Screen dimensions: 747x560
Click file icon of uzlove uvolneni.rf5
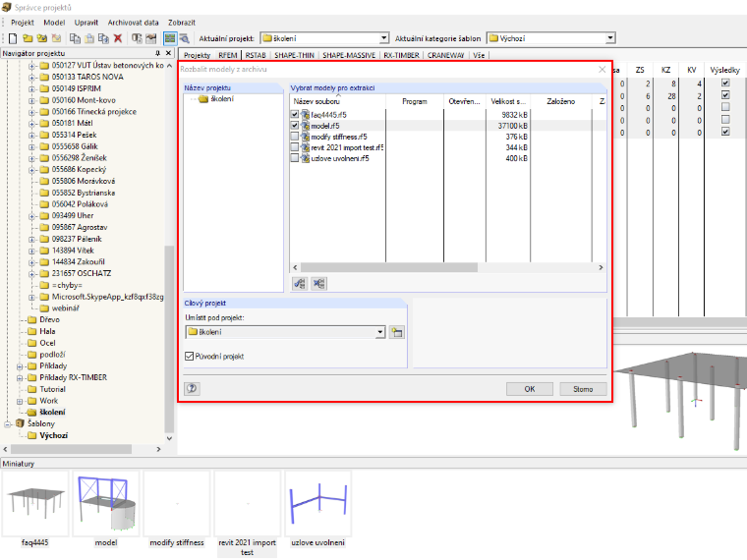click(306, 158)
